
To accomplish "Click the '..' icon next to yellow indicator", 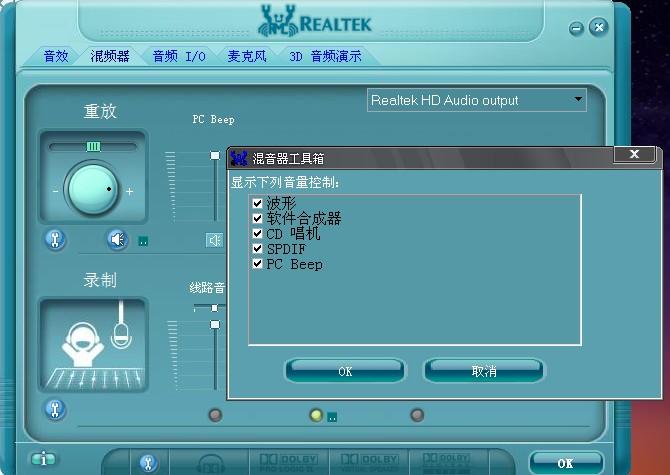I will coord(332,416).
